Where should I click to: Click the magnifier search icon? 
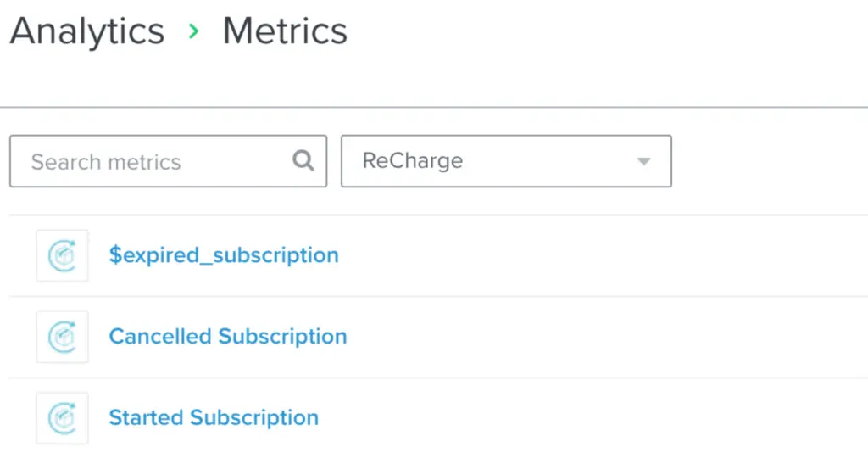(303, 161)
